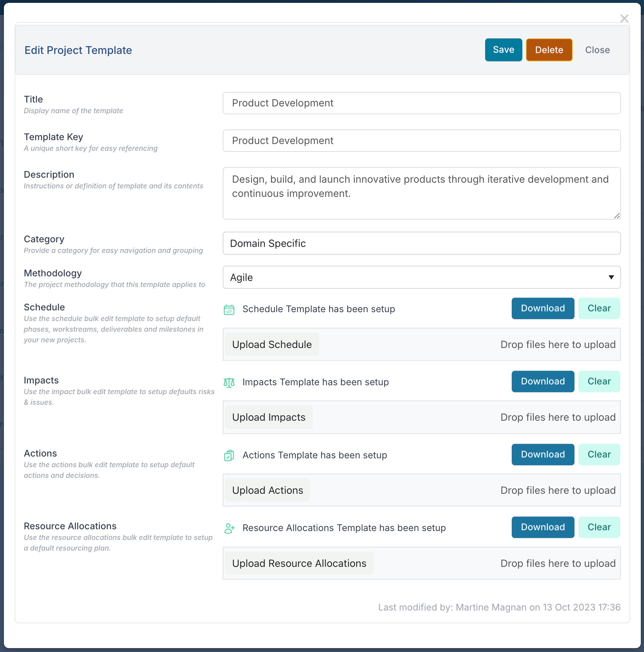Open the Methodology dropdown showing Agile

(x=422, y=277)
